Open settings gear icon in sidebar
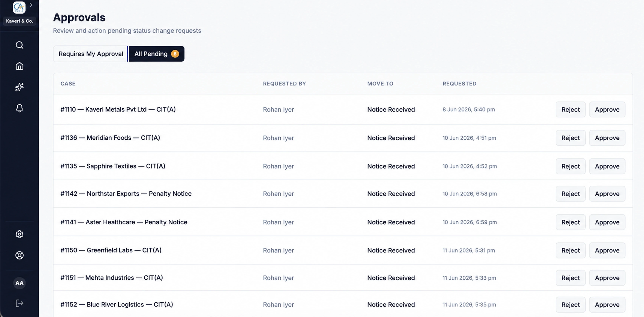 point(19,234)
